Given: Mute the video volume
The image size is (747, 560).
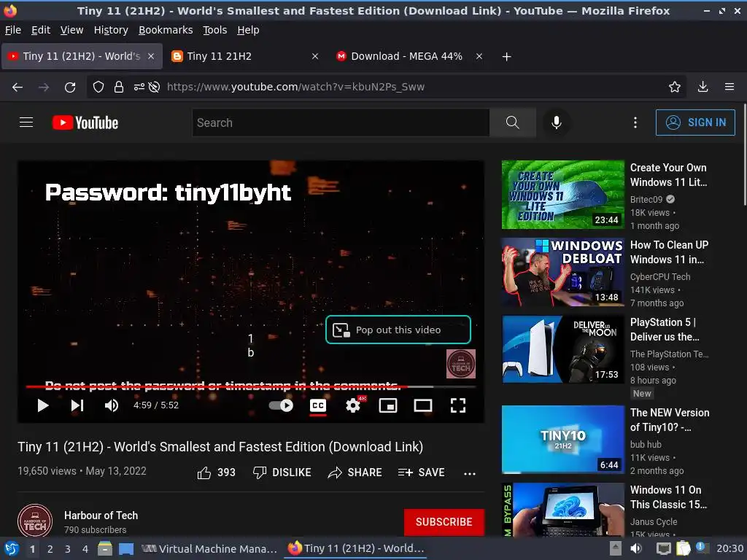Looking at the screenshot, I should [112, 405].
